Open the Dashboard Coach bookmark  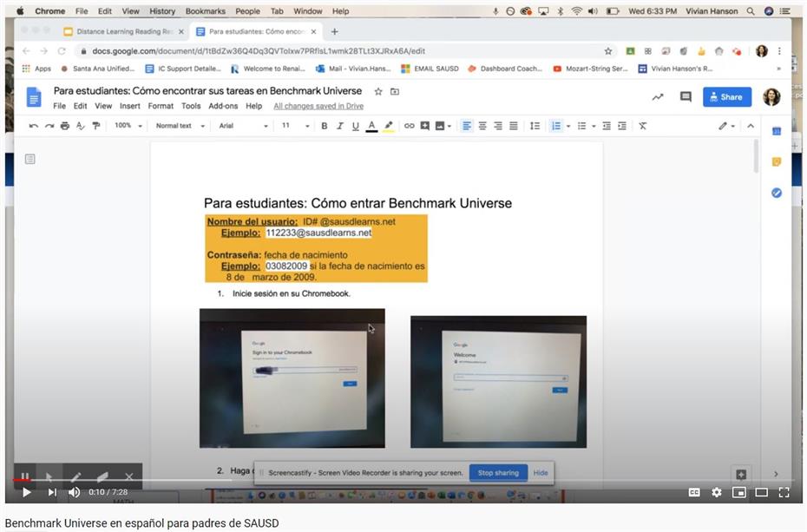point(505,69)
